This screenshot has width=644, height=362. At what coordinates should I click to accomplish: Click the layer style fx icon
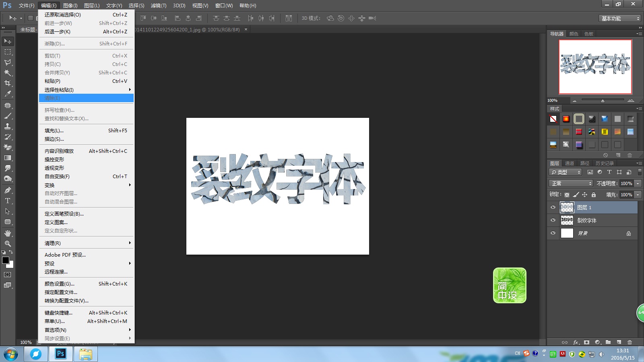pyautogui.click(x=576, y=342)
